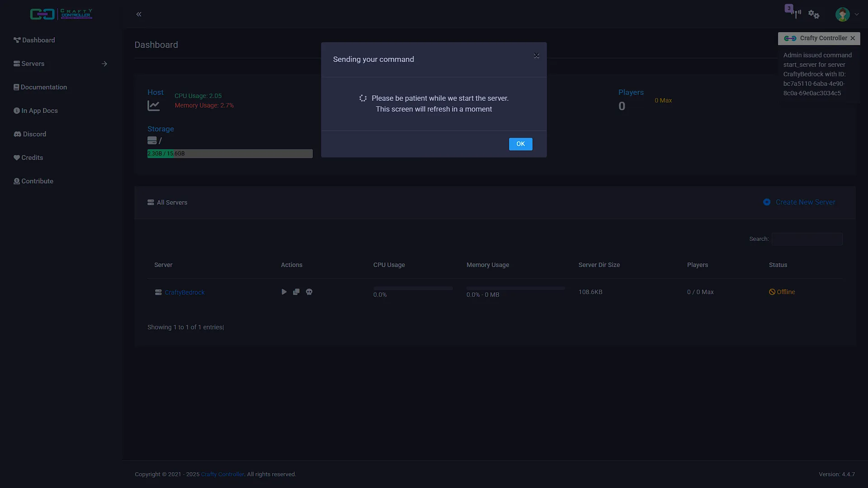
Task: Collapse the sidebar with double-chevron icon
Action: coord(139,14)
